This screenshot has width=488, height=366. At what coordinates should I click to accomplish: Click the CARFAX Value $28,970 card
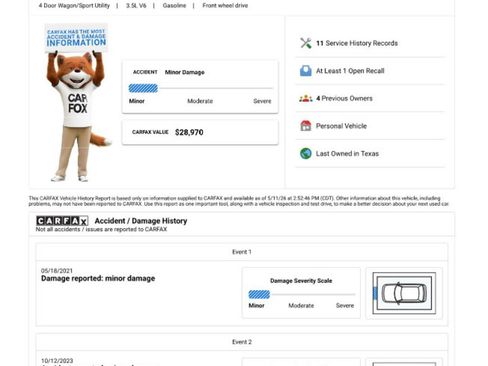[200, 132]
